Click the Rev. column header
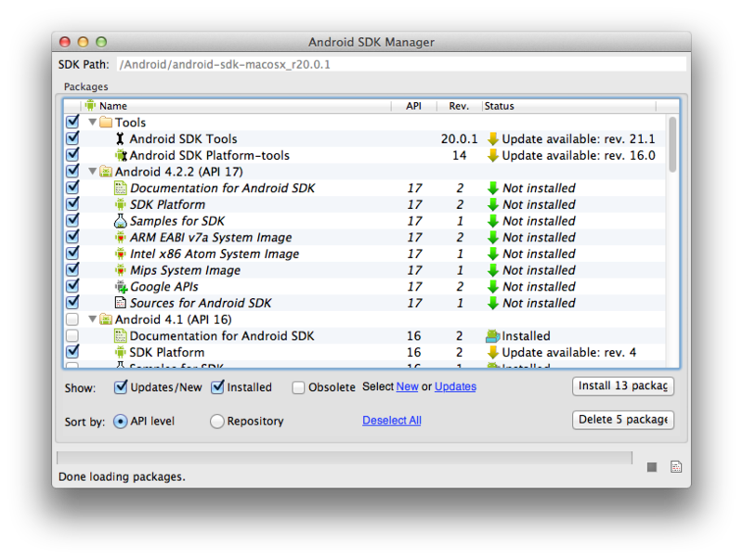The height and width of the screenshot is (560, 743). coord(459,106)
